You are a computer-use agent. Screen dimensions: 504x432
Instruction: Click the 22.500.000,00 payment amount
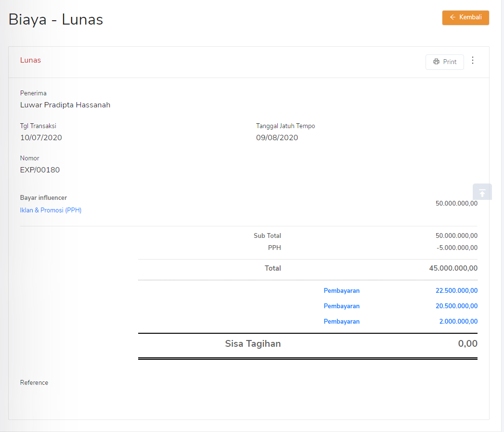click(456, 290)
